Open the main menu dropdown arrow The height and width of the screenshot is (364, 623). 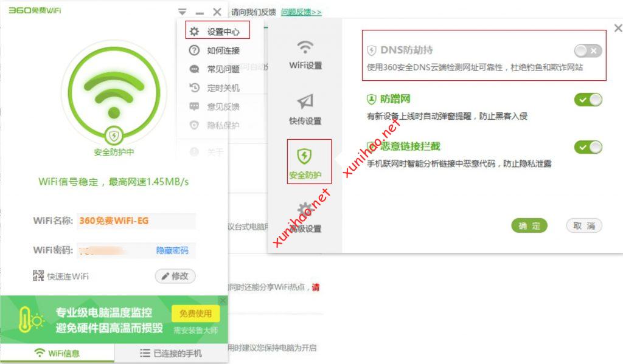[x=182, y=12]
